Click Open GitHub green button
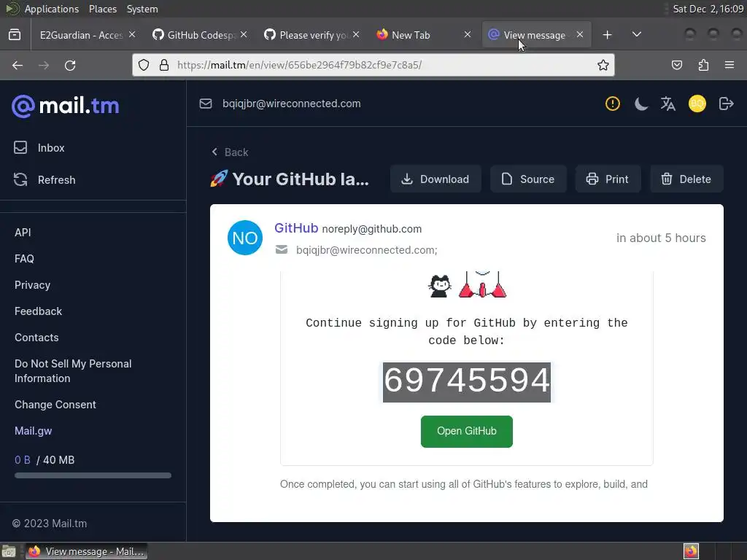 466,431
